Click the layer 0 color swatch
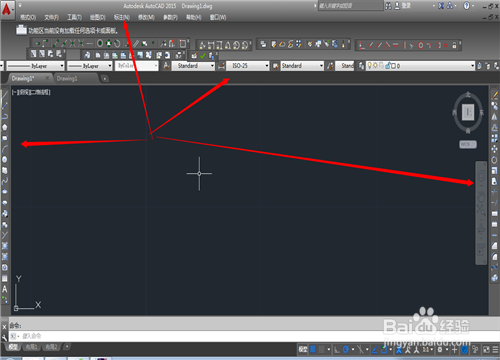 pyautogui.click(x=393, y=66)
